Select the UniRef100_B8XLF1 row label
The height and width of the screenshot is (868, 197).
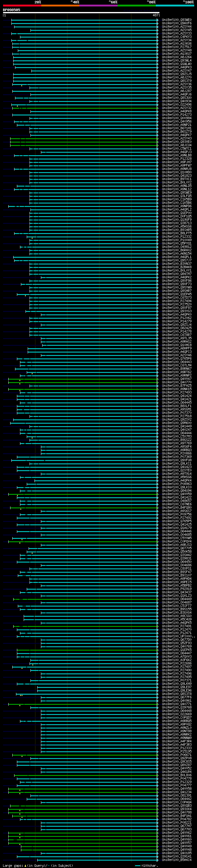[177, 406]
